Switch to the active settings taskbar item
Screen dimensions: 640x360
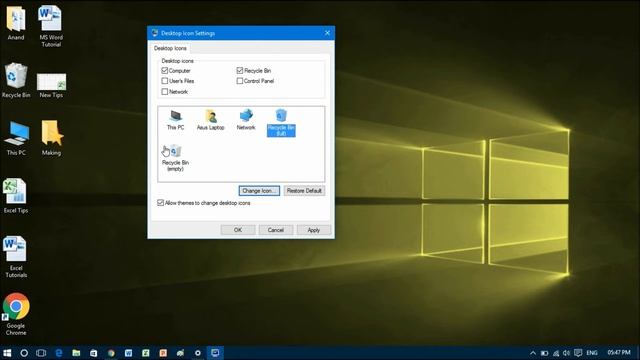coord(215,353)
